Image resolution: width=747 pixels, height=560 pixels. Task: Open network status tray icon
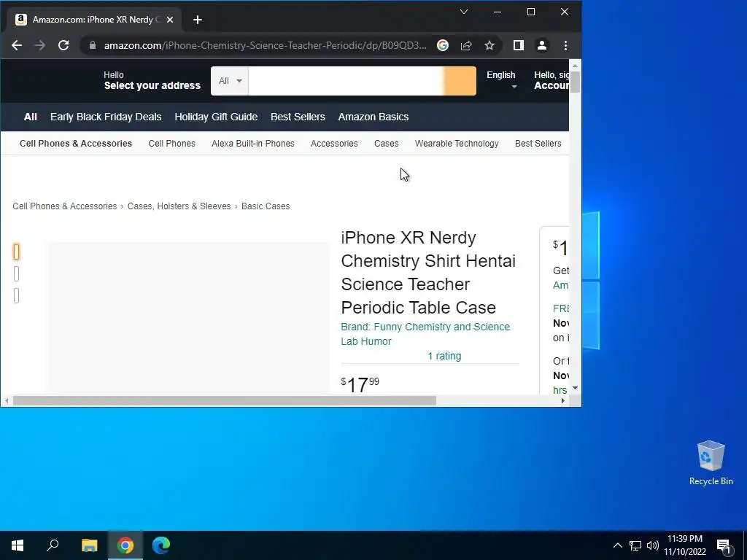(x=635, y=545)
